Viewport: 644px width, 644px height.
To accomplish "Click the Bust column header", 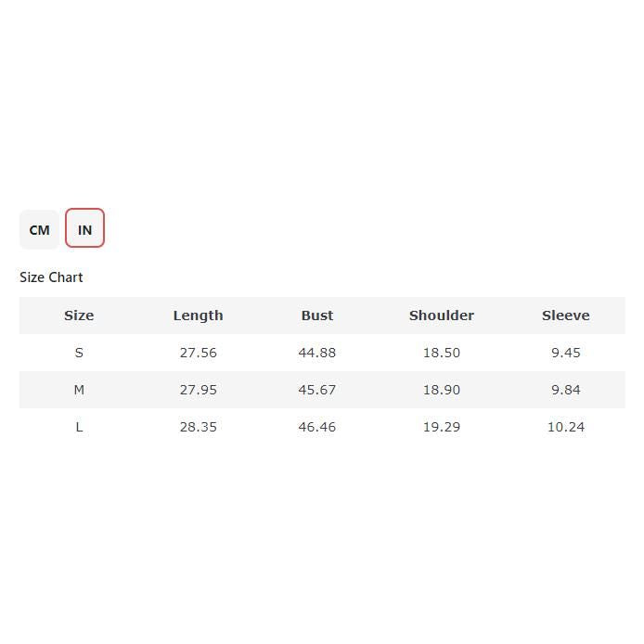I will [316, 316].
